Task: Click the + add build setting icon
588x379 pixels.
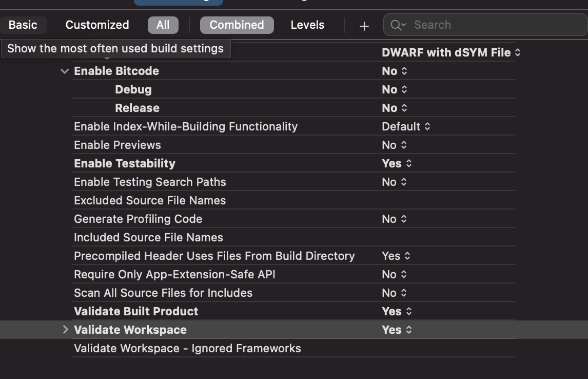Action: tap(363, 25)
